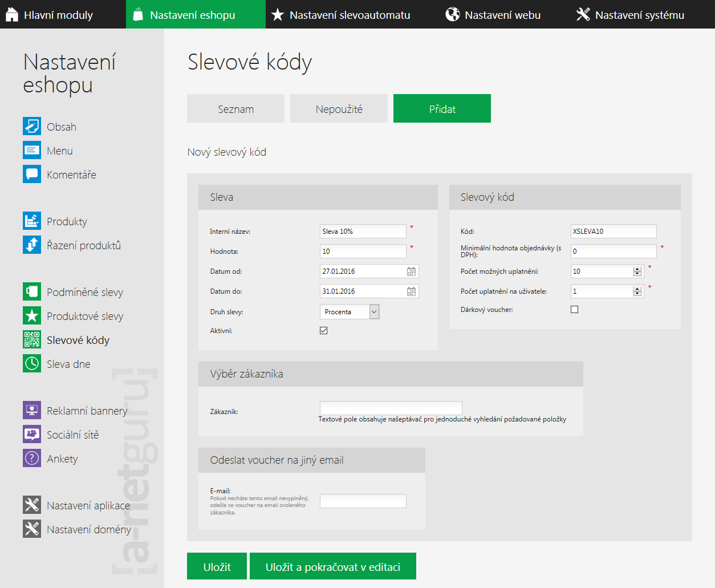This screenshot has height=588, width=715.
Task: Increase Počet možných uplatnění with the up arrow
Action: tap(637, 269)
